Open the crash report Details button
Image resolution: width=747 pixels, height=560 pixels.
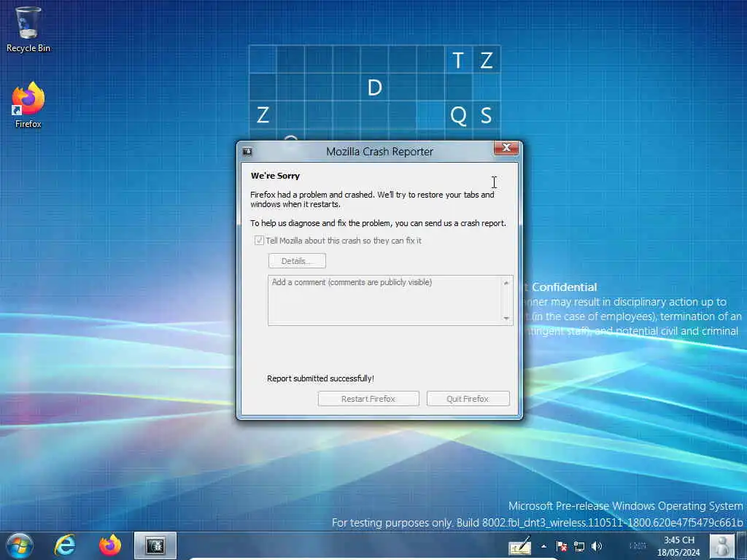(298, 261)
